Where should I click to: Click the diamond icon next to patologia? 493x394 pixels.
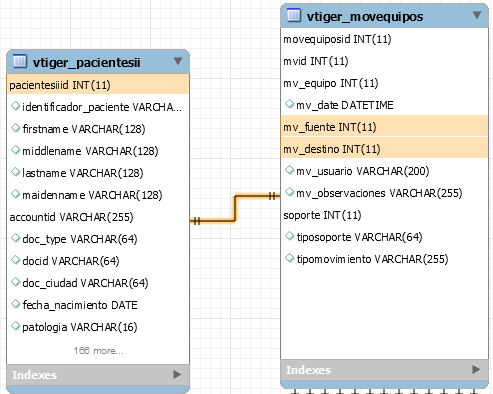coord(15,326)
